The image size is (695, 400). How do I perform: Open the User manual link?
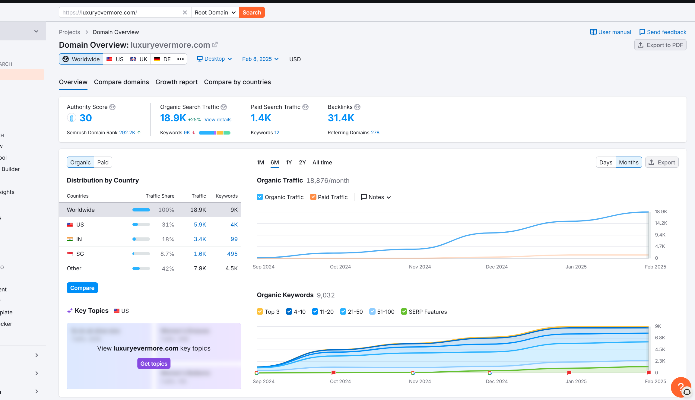coord(610,32)
